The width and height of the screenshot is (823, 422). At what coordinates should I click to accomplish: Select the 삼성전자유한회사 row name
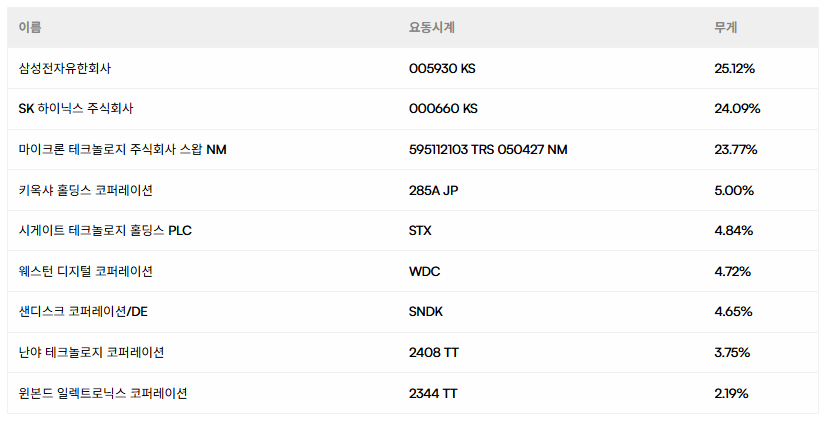[73, 69]
